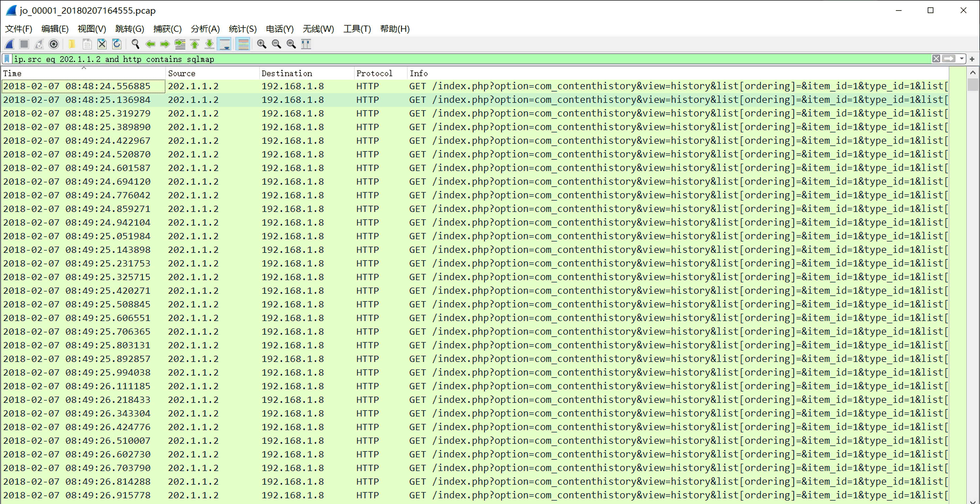The width and height of the screenshot is (980, 504).
Task: Zoom out on packet list text
Action: 277,44
